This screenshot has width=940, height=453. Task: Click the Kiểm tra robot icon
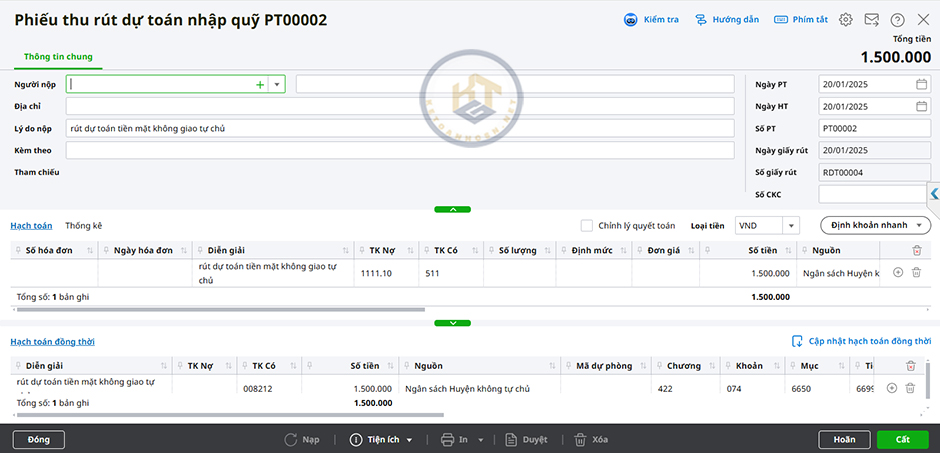(631, 20)
